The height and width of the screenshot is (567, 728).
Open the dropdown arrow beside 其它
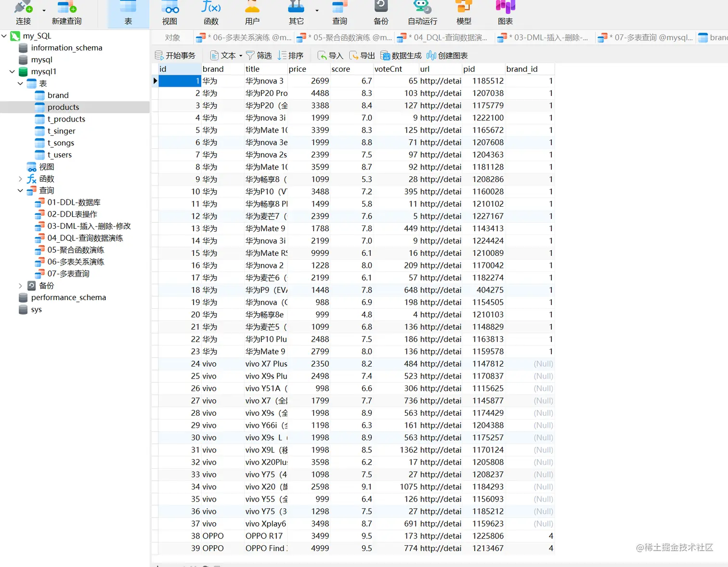(x=317, y=10)
